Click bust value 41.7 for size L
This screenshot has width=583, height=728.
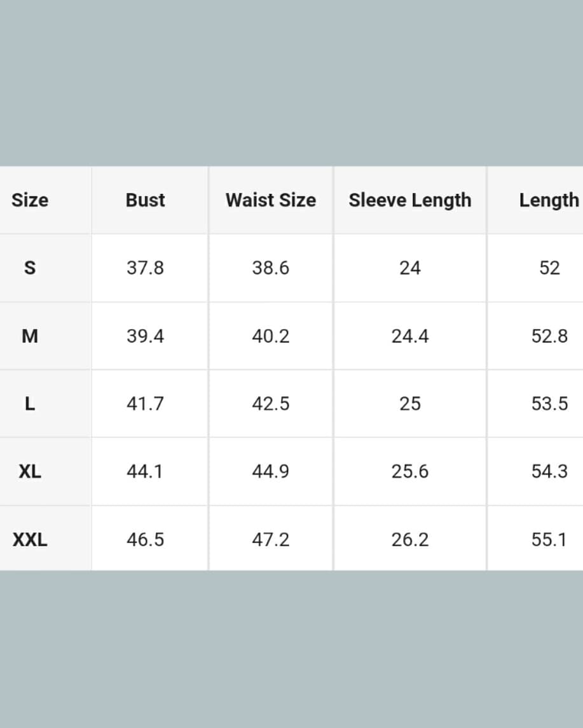(145, 404)
